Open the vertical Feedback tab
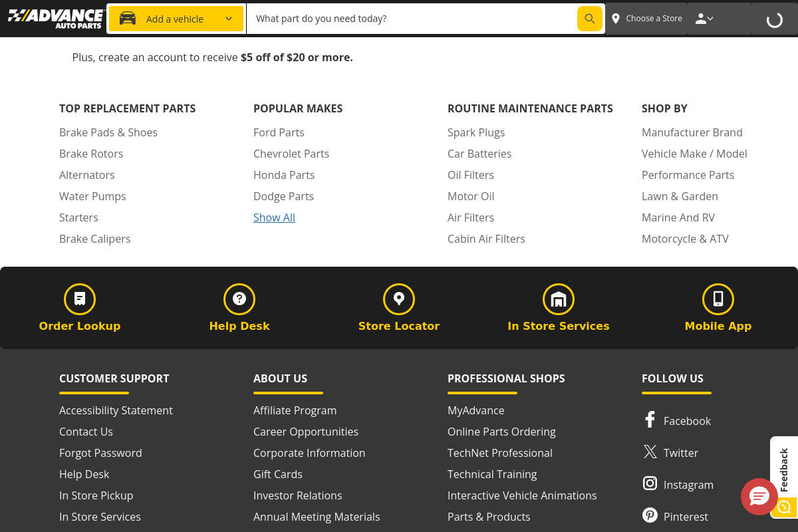Image resolution: width=798 pixels, height=532 pixels. (784, 469)
